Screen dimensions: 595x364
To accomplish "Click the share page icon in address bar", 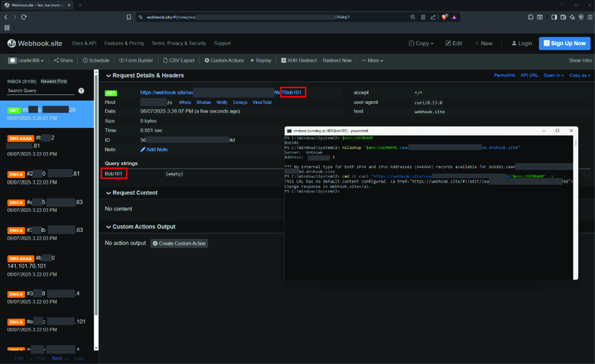I will (433, 17).
